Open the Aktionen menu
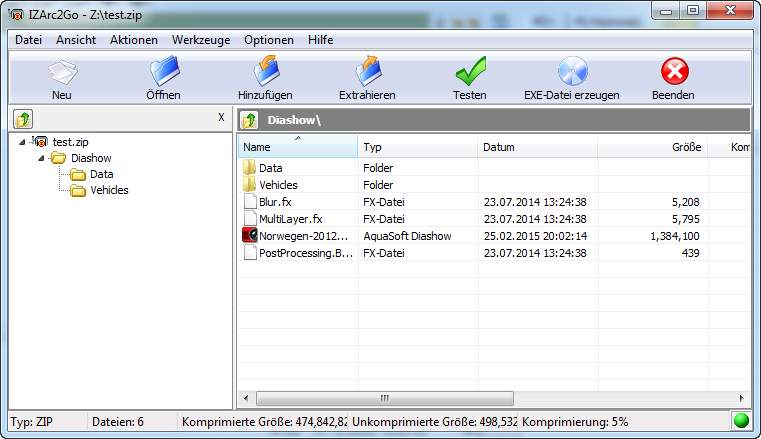 point(134,40)
